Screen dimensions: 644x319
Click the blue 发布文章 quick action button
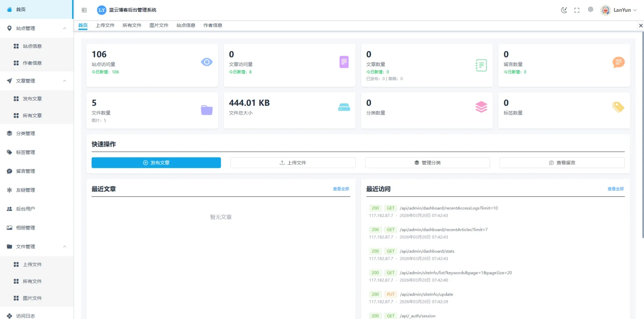pyautogui.click(x=156, y=163)
